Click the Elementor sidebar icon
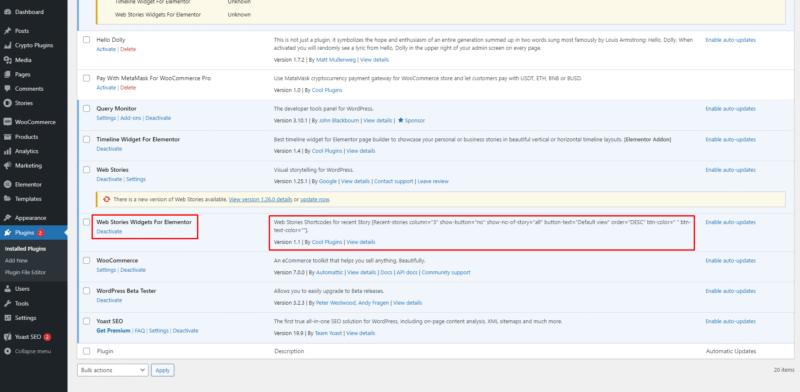Screen dimensions: 800x392 tap(7, 184)
